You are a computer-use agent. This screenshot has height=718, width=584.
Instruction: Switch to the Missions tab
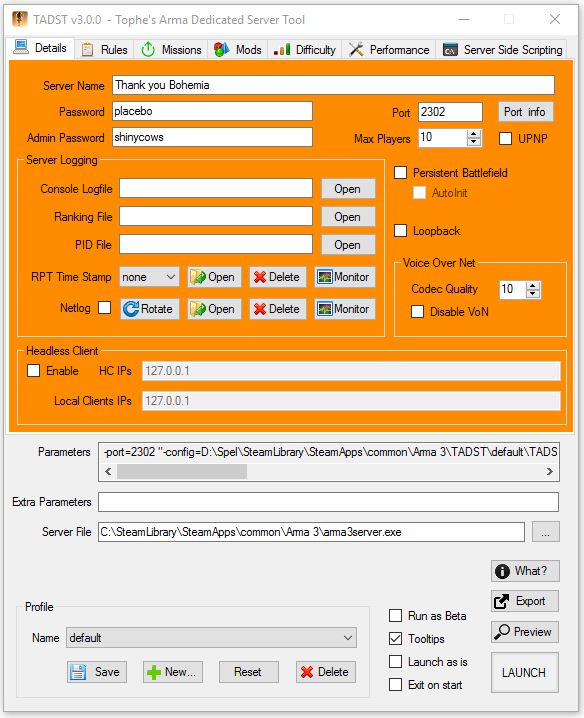coord(171,49)
